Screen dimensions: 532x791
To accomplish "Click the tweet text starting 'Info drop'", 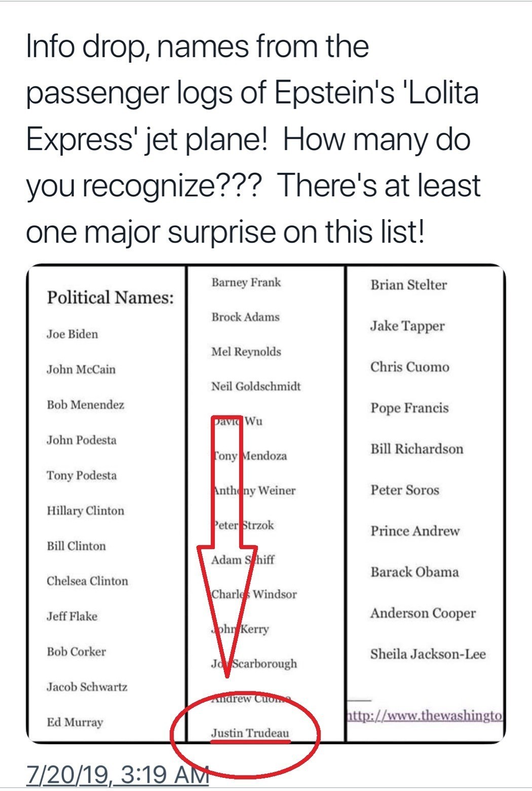I will pyautogui.click(x=253, y=138).
